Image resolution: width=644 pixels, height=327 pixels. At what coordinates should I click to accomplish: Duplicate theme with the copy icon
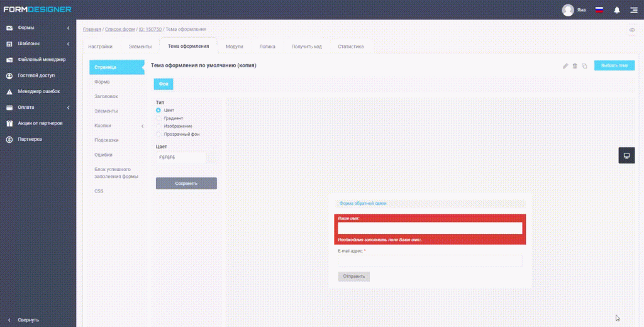click(x=584, y=66)
